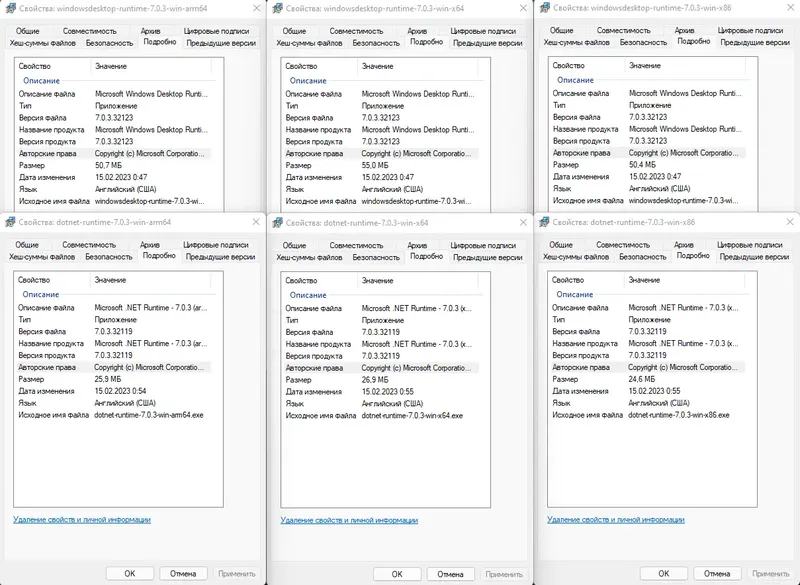Viewport: 800px width, 585px height.
Task: Open Общие tab in dotnet-runtime win-x64 window
Action: pyautogui.click(x=294, y=245)
